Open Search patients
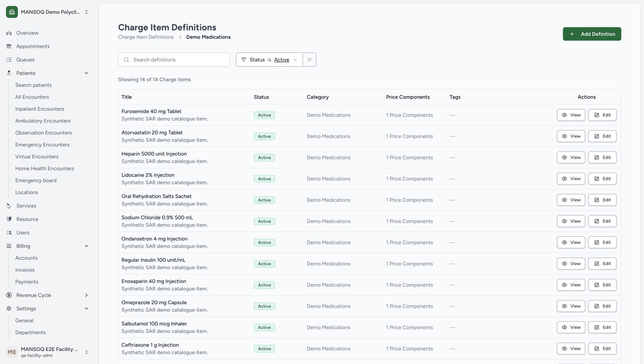This screenshot has height=364, width=644. (34, 85)
